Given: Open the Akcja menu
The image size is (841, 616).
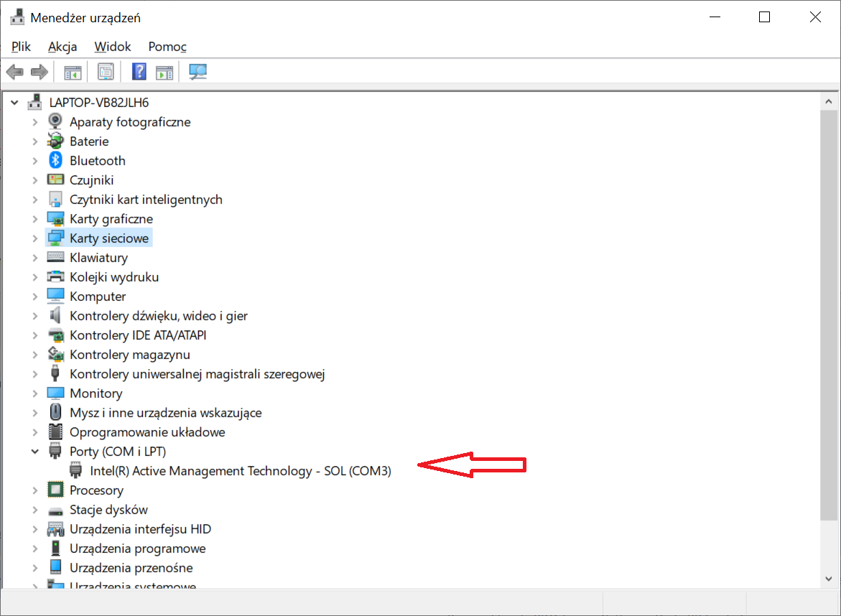Looking at the screenshot, I should click(62, 47).
